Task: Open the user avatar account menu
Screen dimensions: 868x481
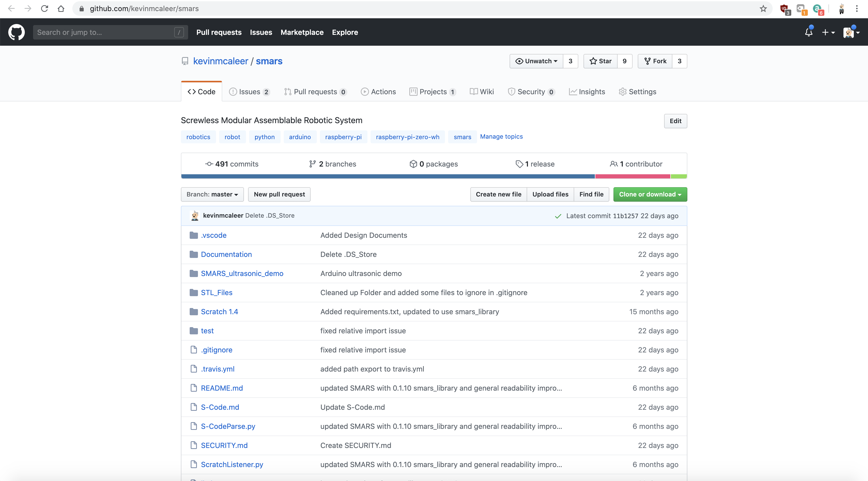Action: [851, 32]
